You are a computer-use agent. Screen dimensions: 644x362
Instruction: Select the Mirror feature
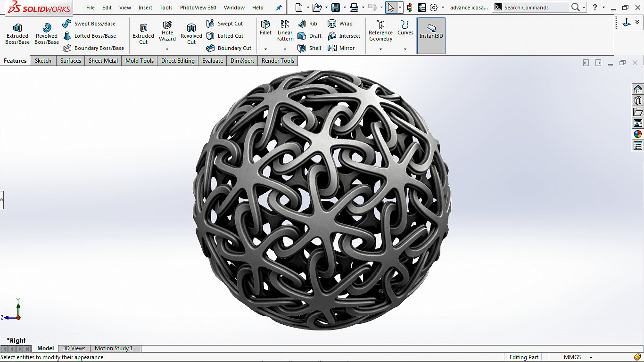[341, 48]
